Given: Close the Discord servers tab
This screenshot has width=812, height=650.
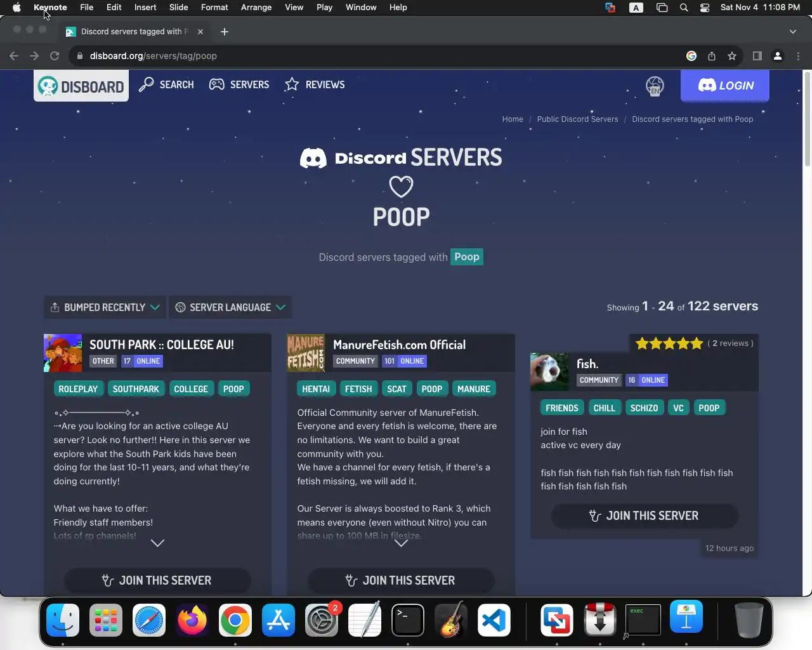Looking at the screenshot, I should point(200,32).
